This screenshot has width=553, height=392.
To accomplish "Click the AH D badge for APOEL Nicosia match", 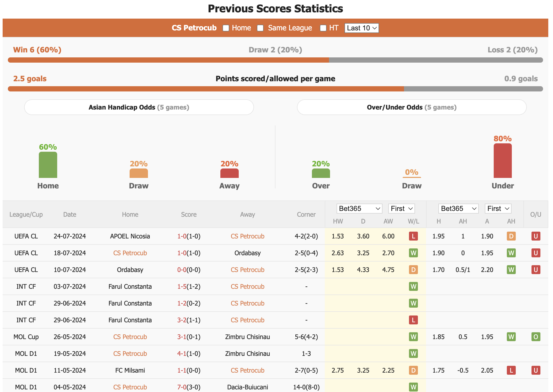I will click(x=511, y=236).
